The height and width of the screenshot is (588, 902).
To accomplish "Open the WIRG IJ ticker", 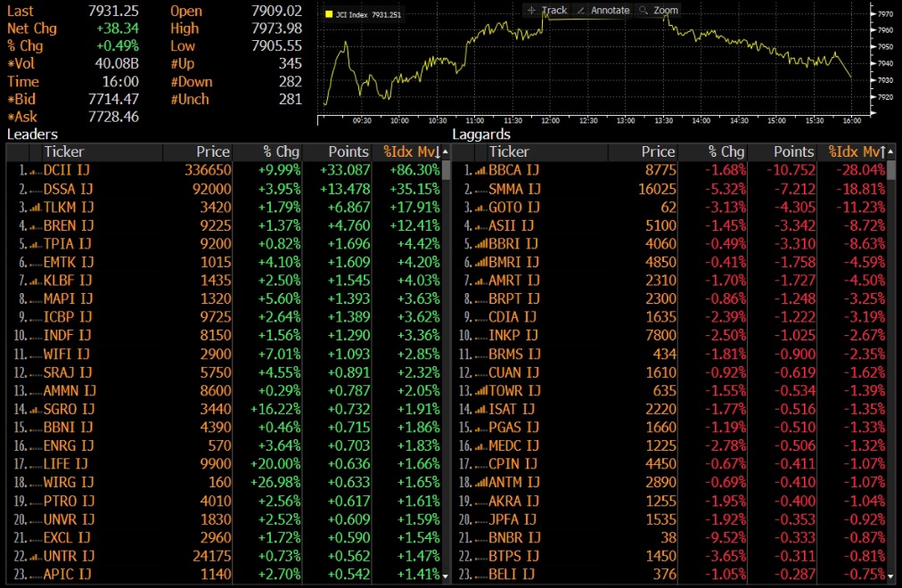I will tap(69, 482).
